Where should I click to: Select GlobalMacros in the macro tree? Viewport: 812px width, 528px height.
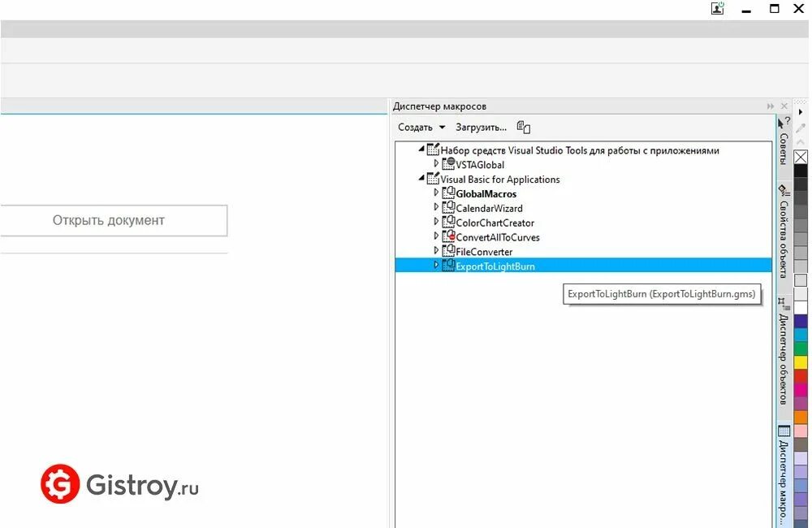click(x=486, y=194)
